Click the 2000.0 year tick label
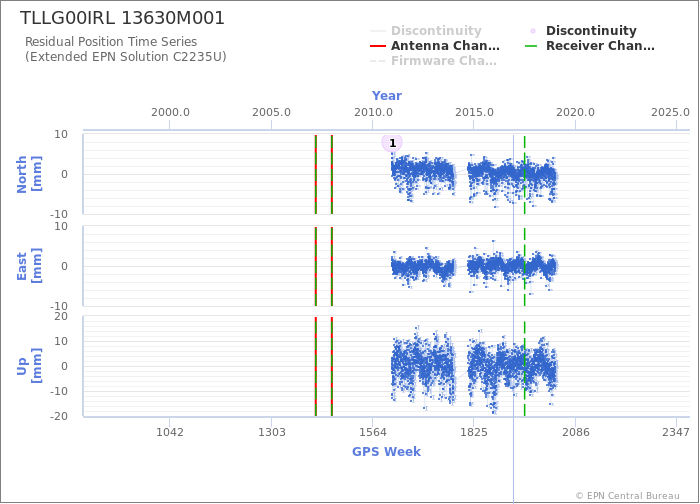This screenshot has height=504, width=700. coord(170,112)
